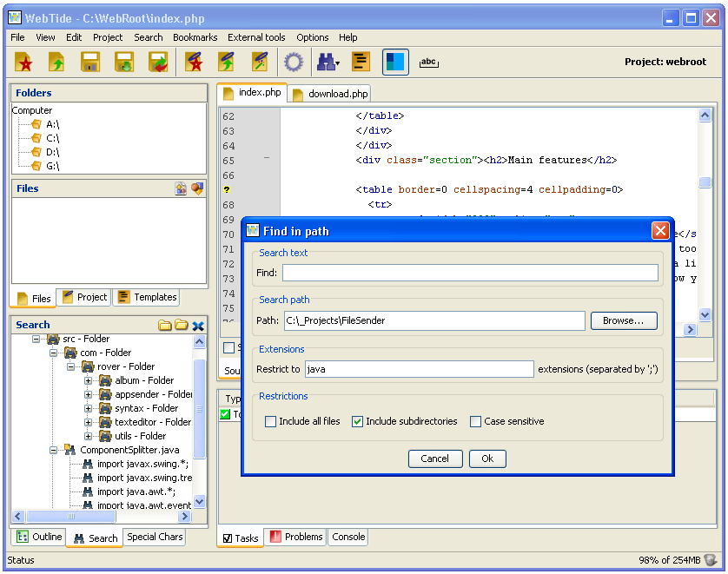
Task: Collapse the code fold marker at line 65
Action: [x=267, y=158]
